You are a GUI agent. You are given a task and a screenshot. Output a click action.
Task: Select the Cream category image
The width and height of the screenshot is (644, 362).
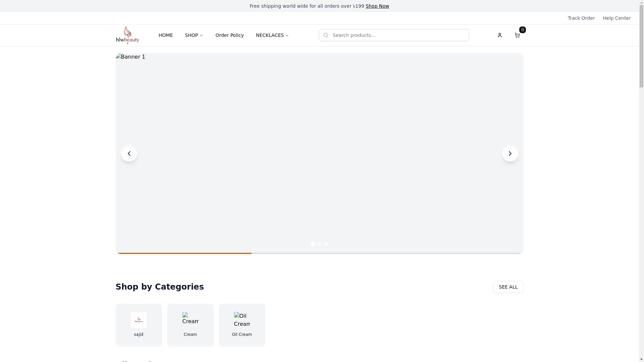click(x=190, y=320)
